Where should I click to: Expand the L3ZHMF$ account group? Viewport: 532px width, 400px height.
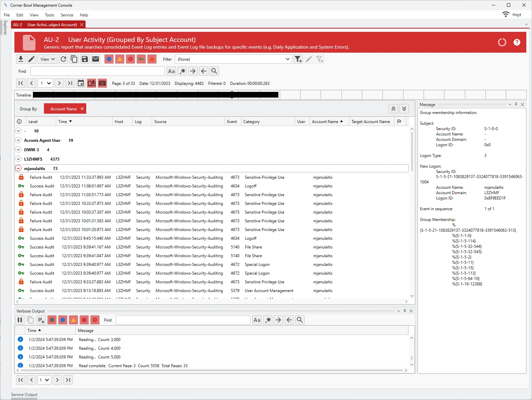pos(18,159)
